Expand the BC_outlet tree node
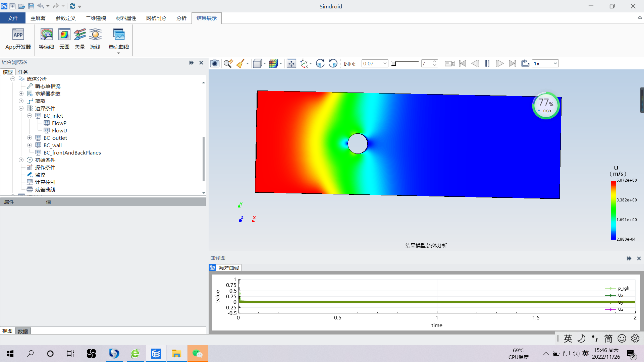644x362 pixels. (x=30, y=138)
